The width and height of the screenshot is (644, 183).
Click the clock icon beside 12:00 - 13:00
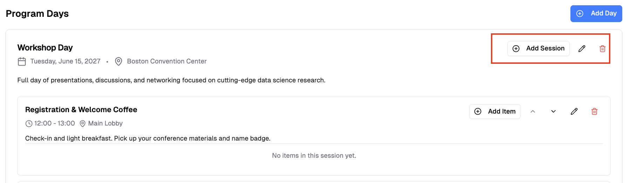[x=29, y=124]
